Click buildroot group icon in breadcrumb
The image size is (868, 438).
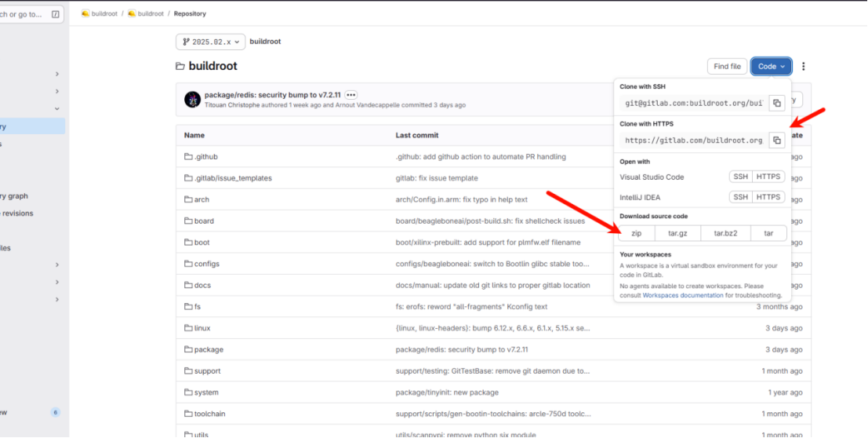click(x=85, y=14)
